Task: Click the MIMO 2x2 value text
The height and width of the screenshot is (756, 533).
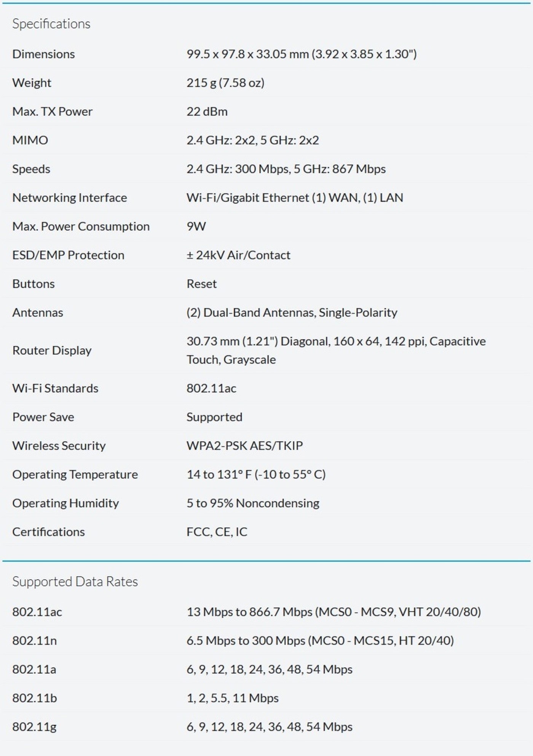Action: pyautogui.click(x=253, y=140)
